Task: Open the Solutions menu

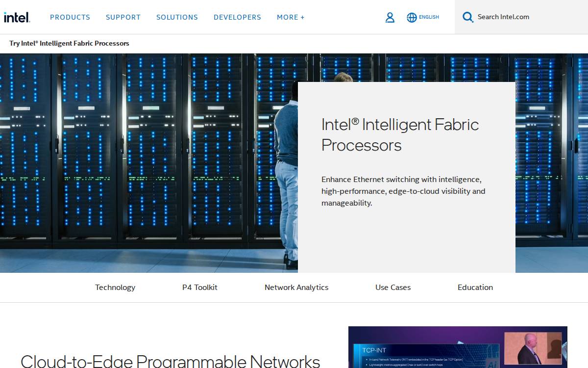Action: [177, 17]
